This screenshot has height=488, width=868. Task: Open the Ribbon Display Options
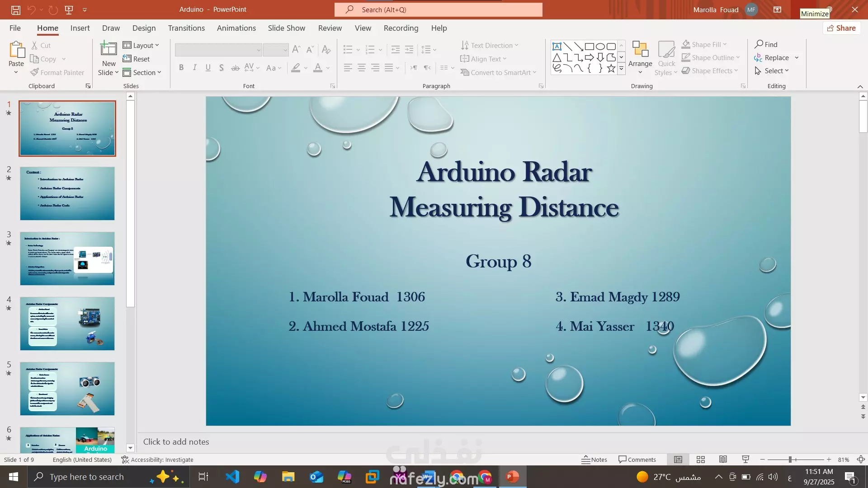(777, 9)
